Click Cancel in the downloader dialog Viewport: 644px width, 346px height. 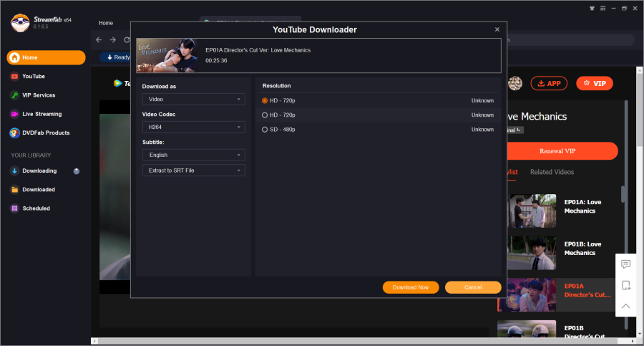pos(473,287)
